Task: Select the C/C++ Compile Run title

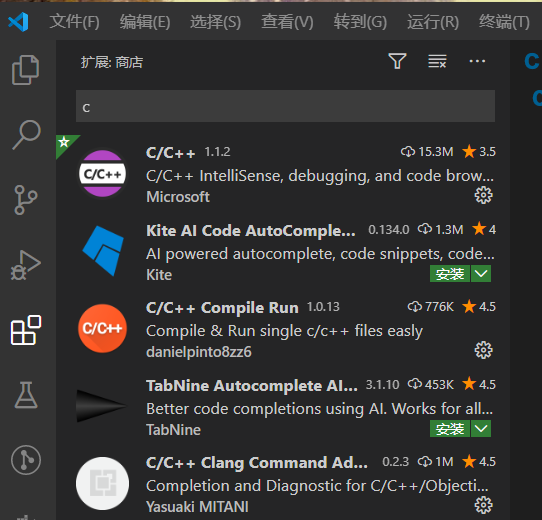Action: 222,308
